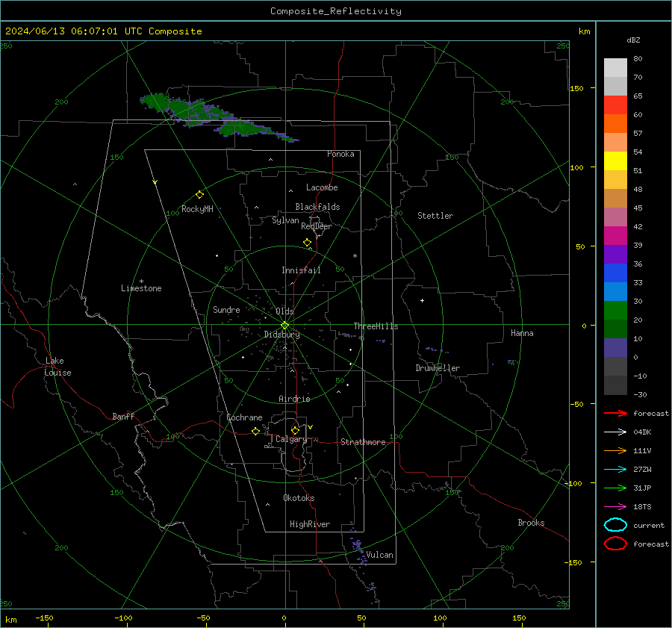Select the magenta 39–42 dBZ swatch
The width and height of the screenshot is (672, 628).
click(x=615, y=235)
